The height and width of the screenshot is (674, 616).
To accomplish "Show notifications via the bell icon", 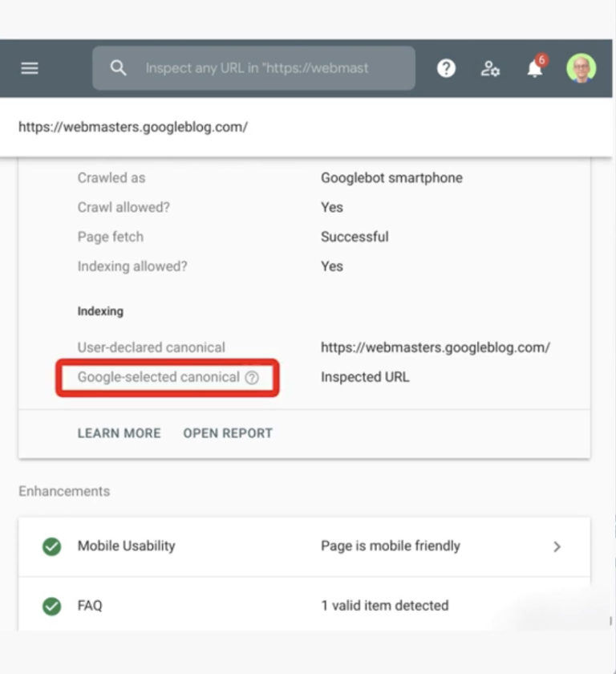I will (x=535, y=69).
